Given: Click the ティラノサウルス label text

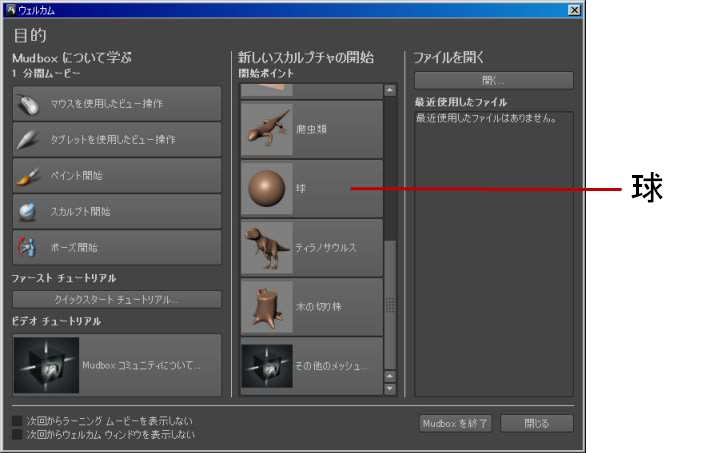Looking at the screenshot, I should click(326, 247).
